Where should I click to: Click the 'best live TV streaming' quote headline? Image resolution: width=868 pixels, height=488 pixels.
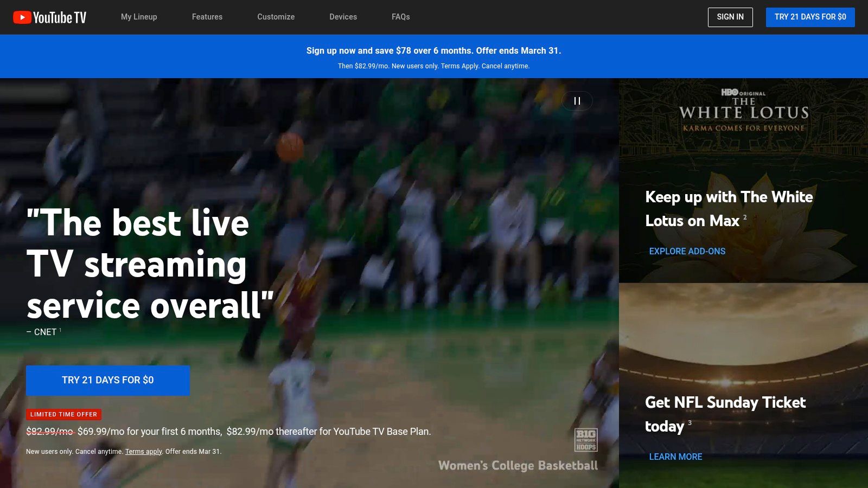(x=150, y=264)
